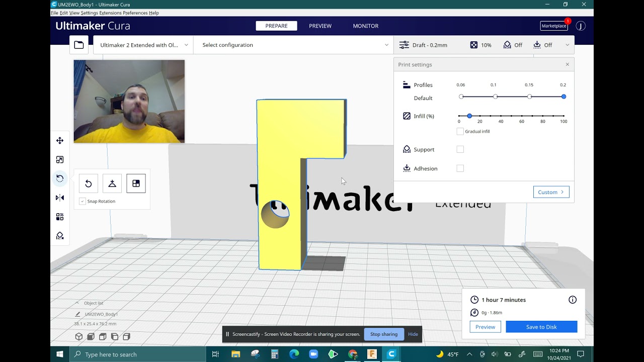This screenshot has height=362, width=644.
Task: Expand the Select configuration dropdown
Action: pos(293,45)
